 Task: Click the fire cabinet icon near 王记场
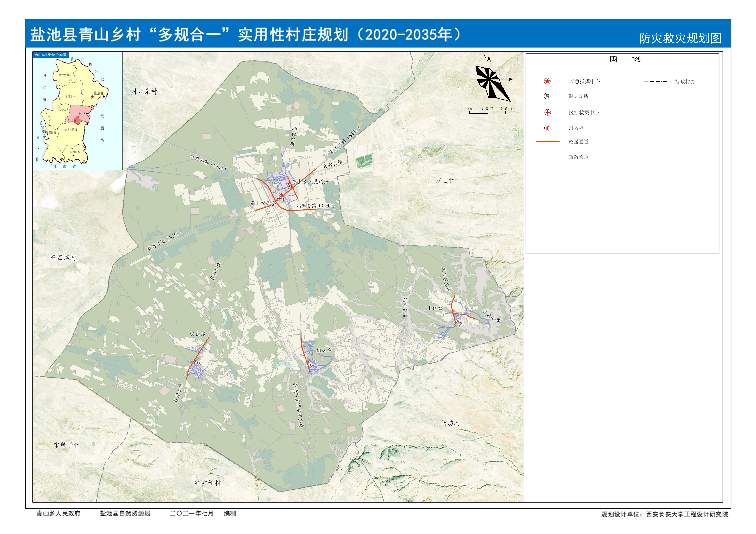(461, 324)
